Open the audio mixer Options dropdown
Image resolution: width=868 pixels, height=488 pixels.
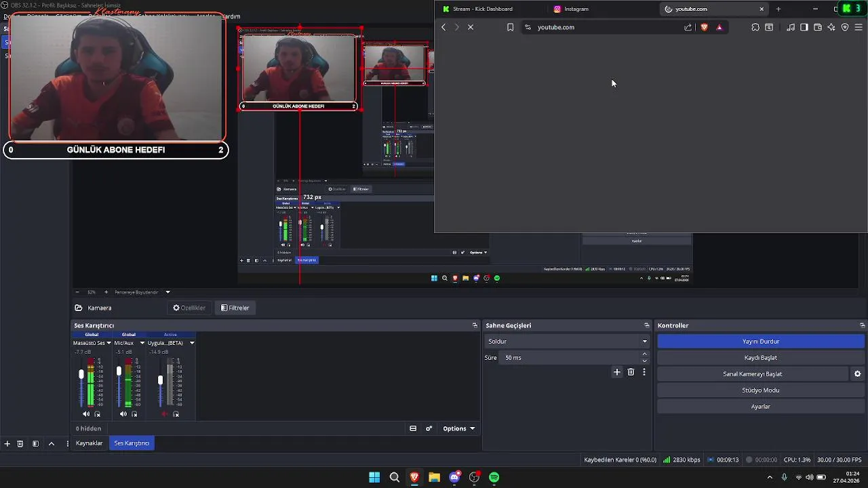459,428
